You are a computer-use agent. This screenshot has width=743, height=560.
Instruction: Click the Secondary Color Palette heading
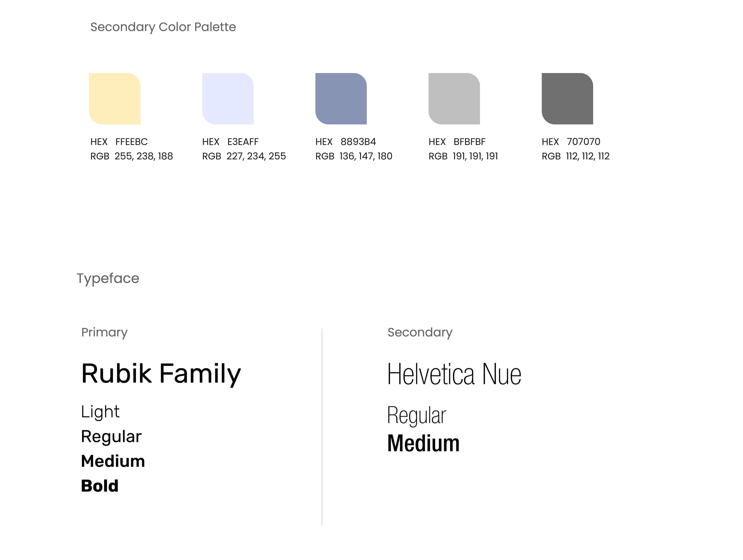click(163, 27)
